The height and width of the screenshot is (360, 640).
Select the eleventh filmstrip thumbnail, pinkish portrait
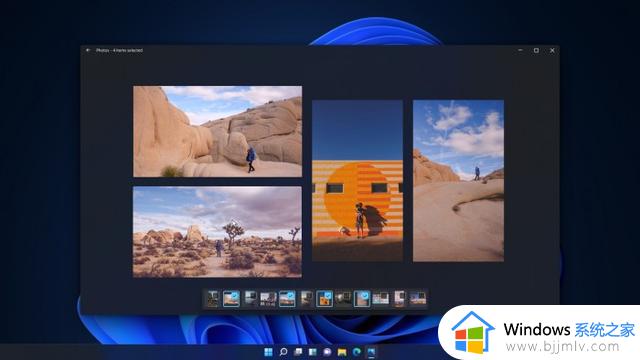coord(400,299)
